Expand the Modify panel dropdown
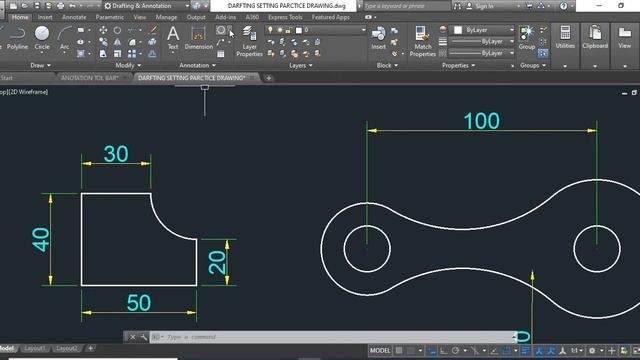This screenshot has width=640, height=360. tap(128, 65)
